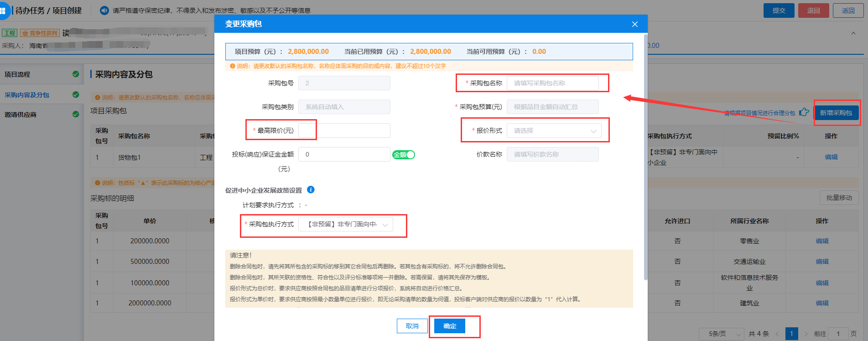Click unit price 200000.0000 cell

click(150, 241)
